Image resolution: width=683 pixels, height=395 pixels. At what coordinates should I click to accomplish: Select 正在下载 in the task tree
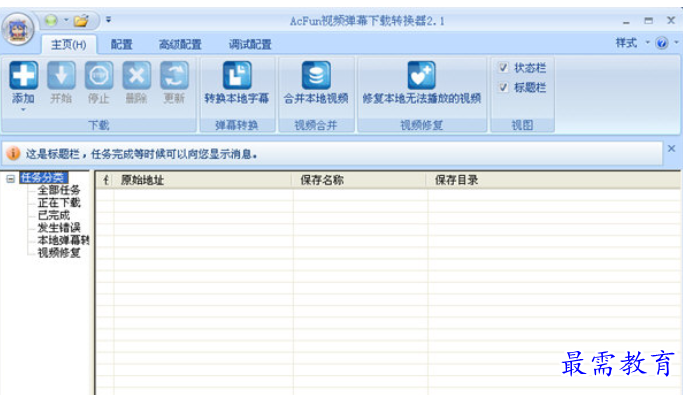click(59, 203)
